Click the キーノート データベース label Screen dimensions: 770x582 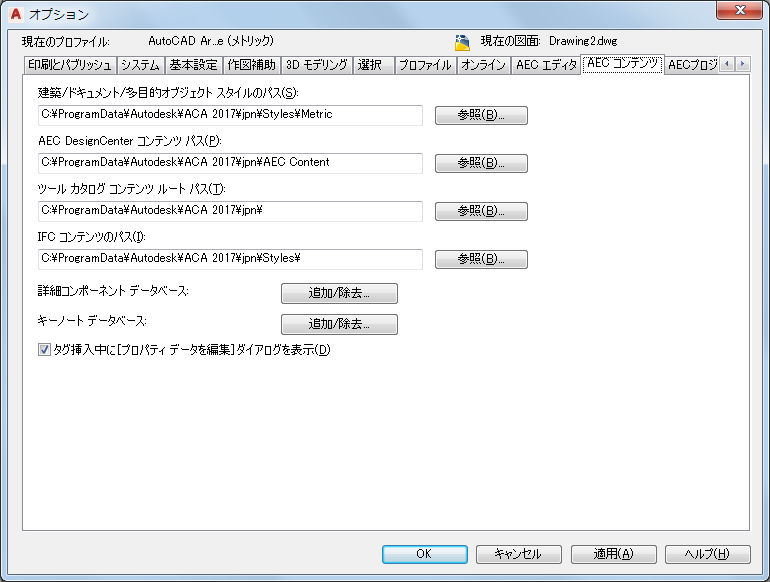[92, 322]
